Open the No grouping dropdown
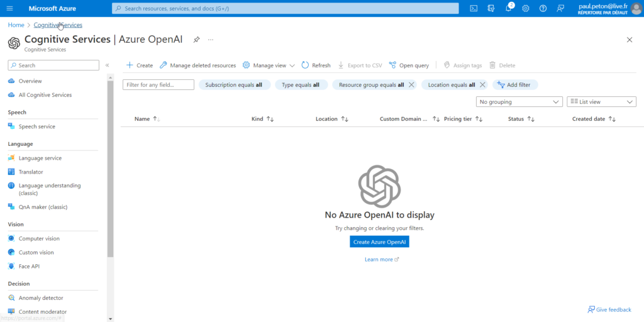The height and width of the screenshot is (322, 644). click(519, 101)
